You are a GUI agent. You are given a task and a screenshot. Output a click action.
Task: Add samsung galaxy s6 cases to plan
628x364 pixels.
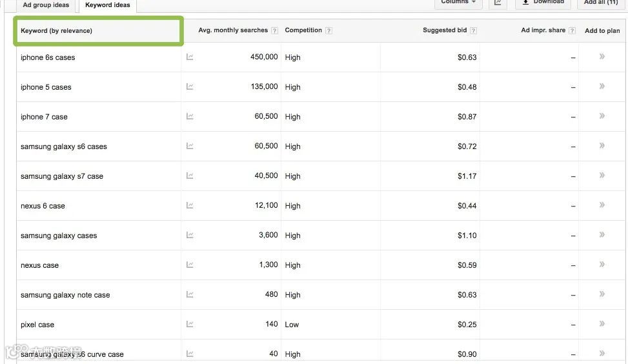[602, 145]
